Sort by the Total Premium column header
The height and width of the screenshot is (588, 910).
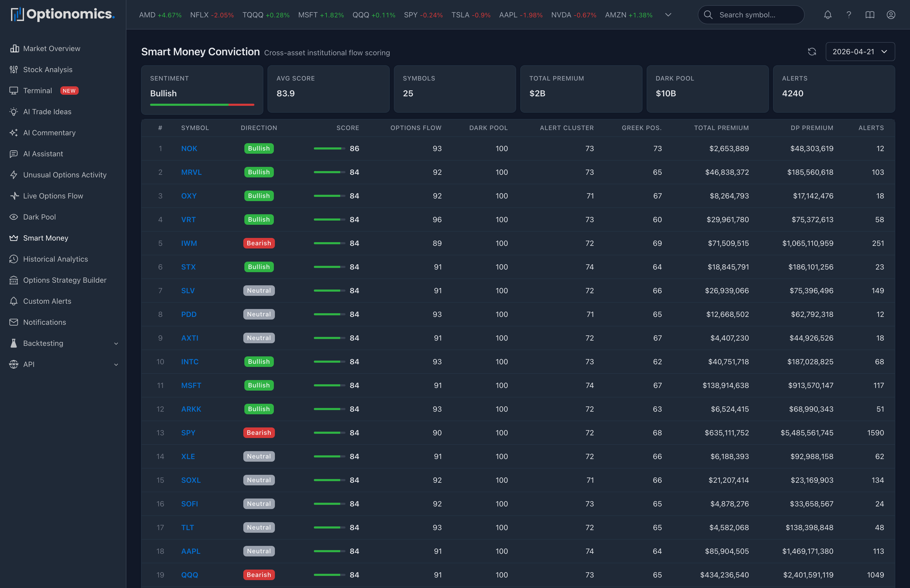click(721, 128)
